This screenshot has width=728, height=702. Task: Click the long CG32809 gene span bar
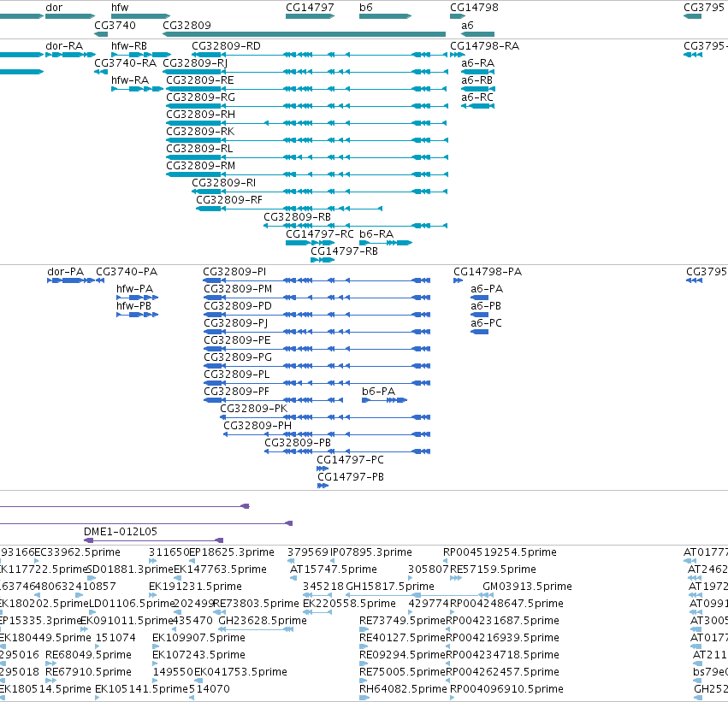(304, 34)
